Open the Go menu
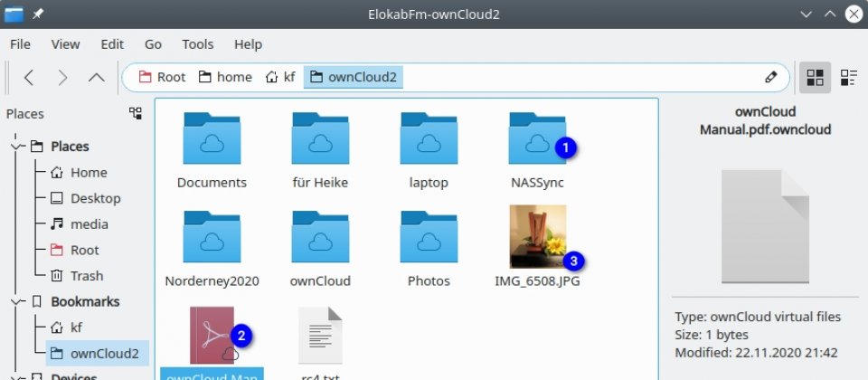The height and width of the screenshot is (380, 868). pos(153,44)
